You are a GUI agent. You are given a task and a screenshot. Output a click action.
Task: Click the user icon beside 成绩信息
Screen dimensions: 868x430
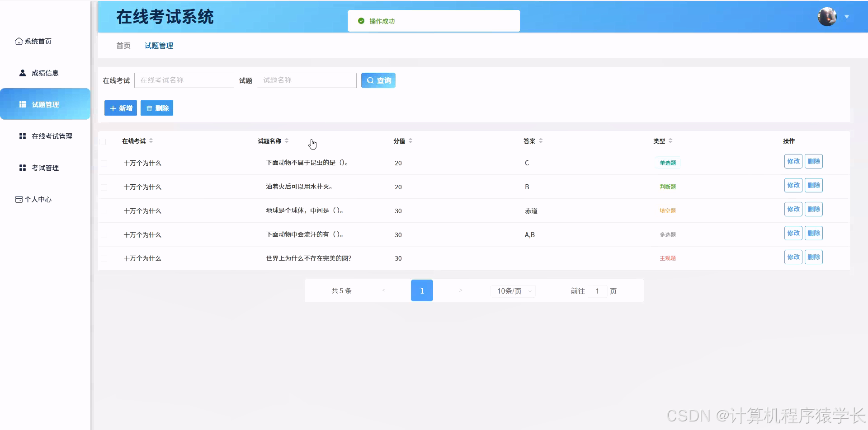click(x=22, y=72)
